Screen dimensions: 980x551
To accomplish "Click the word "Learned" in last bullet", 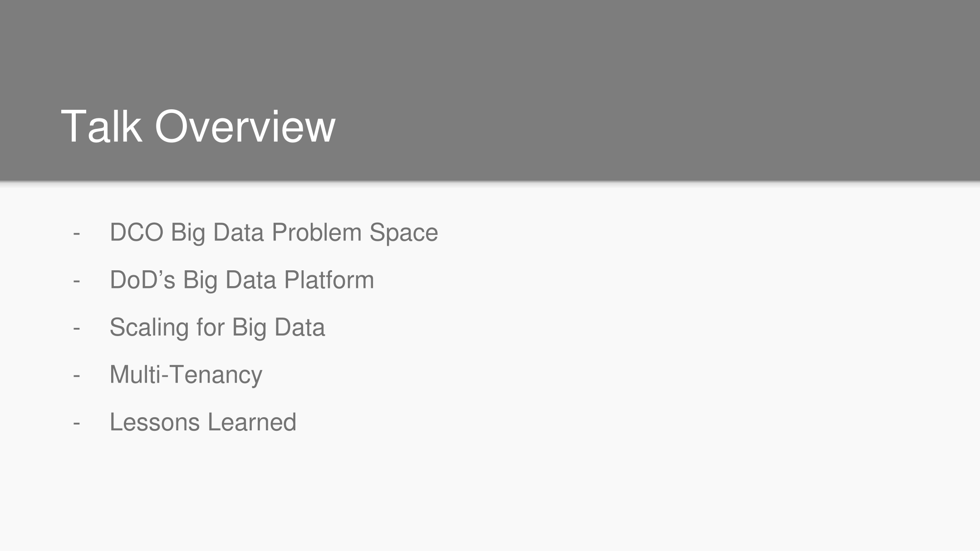I will pyautogui.click(x=252, y=422).
